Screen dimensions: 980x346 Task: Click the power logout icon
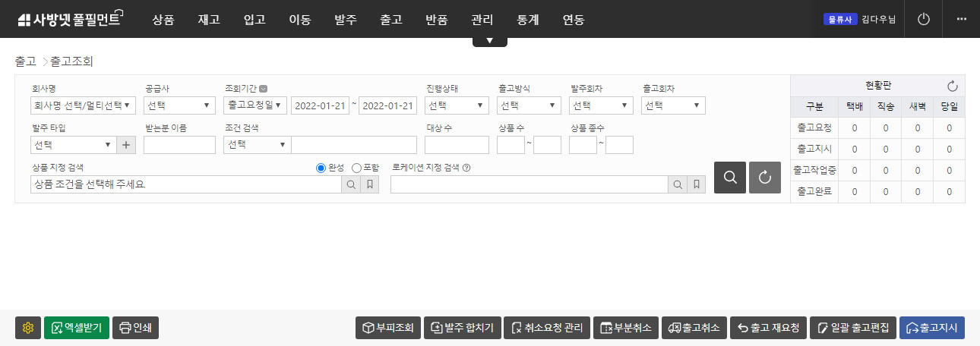[x=924, y=19]
